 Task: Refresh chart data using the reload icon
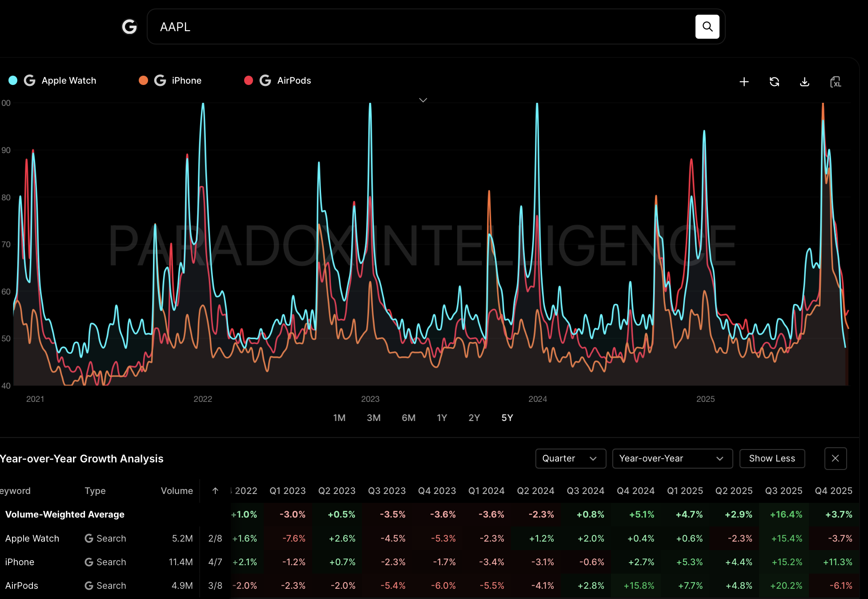[774, 82]
